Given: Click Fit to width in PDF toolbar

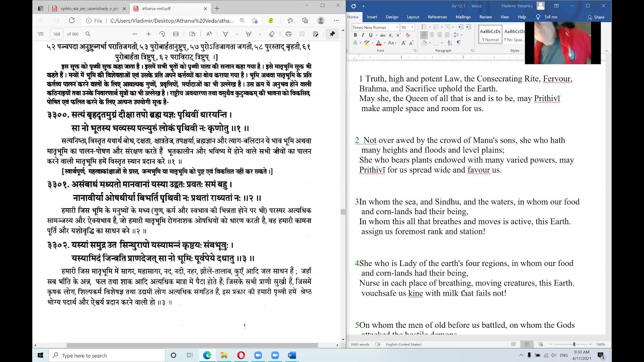Looking at the screenshot, I should click(176, 34).
